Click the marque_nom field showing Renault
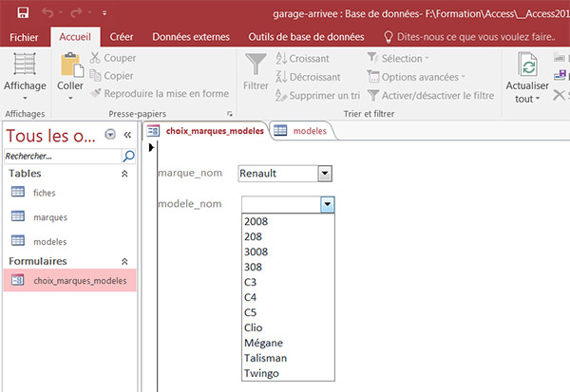The image size is (570, 392). click(x=278, y=174)
